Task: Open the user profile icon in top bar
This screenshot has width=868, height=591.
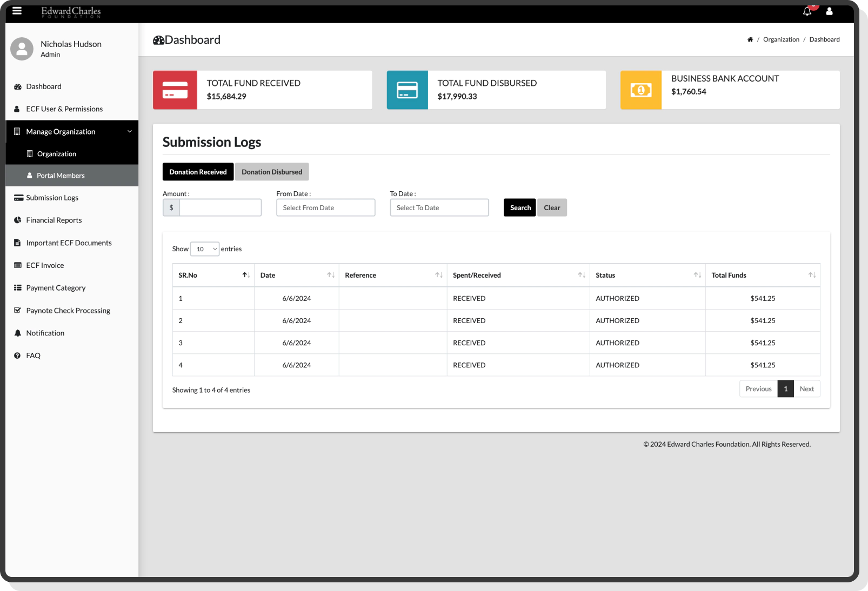Action: click(x=829, y=11)
